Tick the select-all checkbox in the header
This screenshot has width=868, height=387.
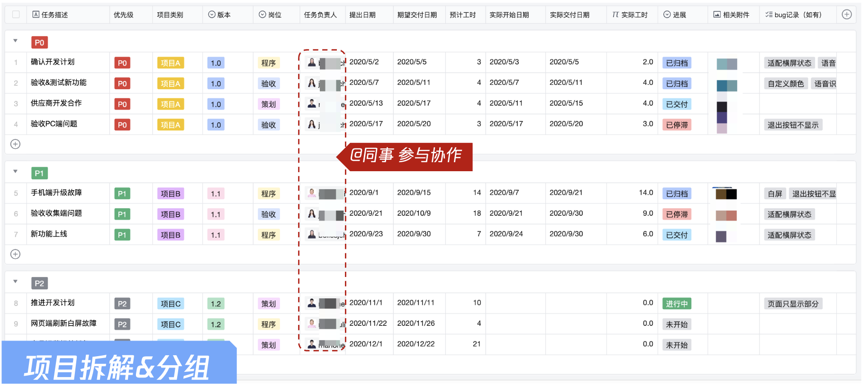16,15
